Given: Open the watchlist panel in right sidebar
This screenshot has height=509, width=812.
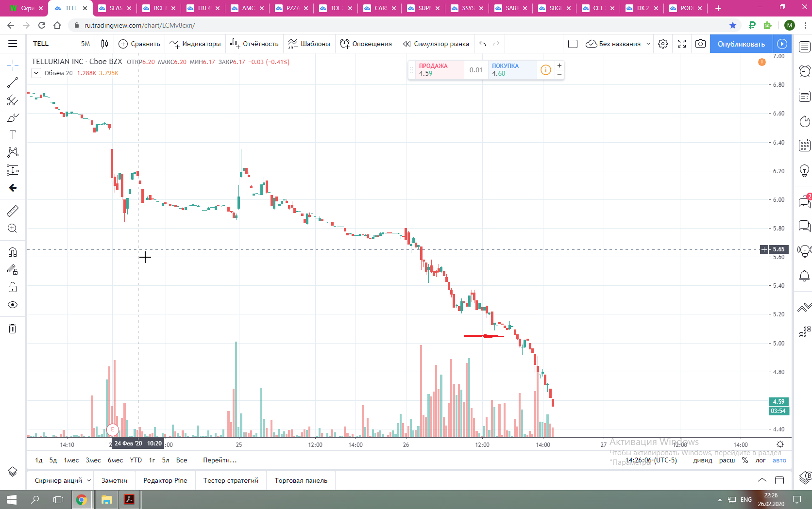Looking at the screenshot, I should pos(805,47).
